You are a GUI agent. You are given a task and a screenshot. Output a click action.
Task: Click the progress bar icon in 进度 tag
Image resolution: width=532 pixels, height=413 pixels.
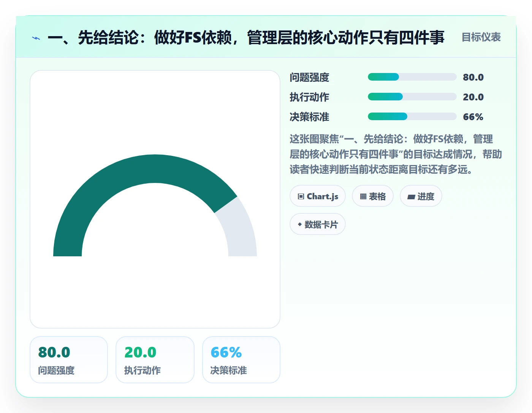(411, 197)
